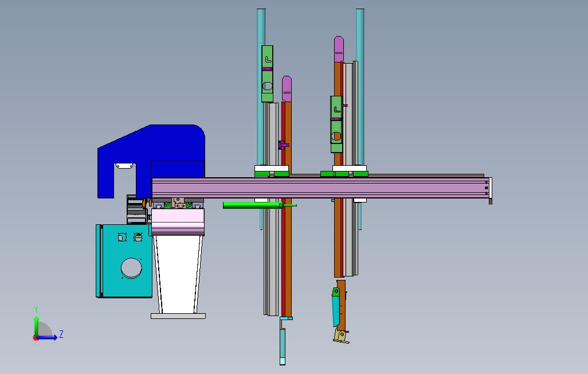This screenshot has height=374, width=588.
Task: Select white carriage block above right arm
Action: click(350, 168)
